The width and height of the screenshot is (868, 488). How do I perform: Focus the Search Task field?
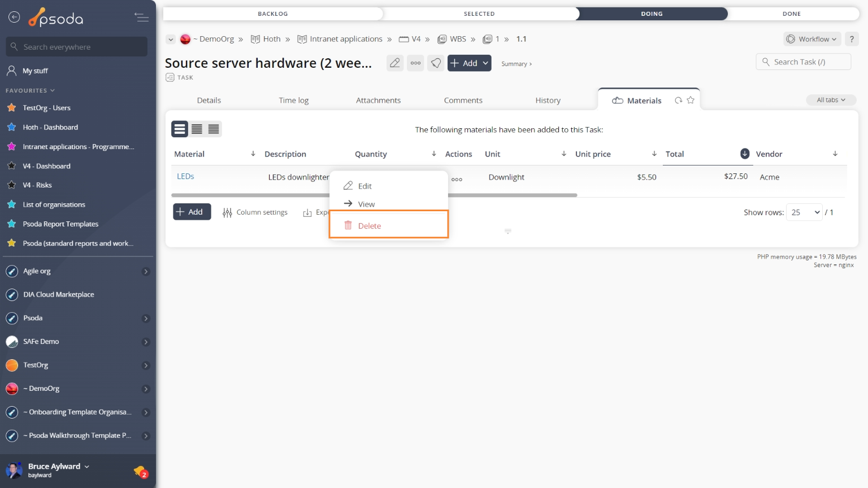coord(804,62)
